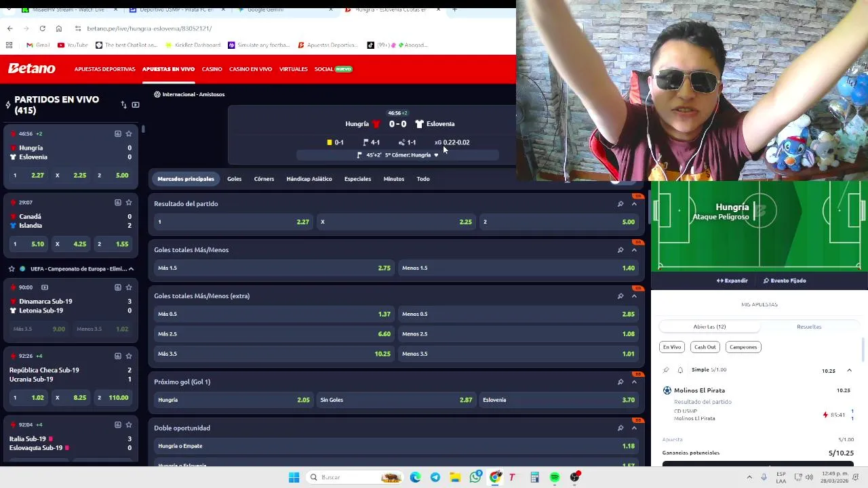
Task: Select the Hándicap Asiático tab
Action: click(309, 179)
